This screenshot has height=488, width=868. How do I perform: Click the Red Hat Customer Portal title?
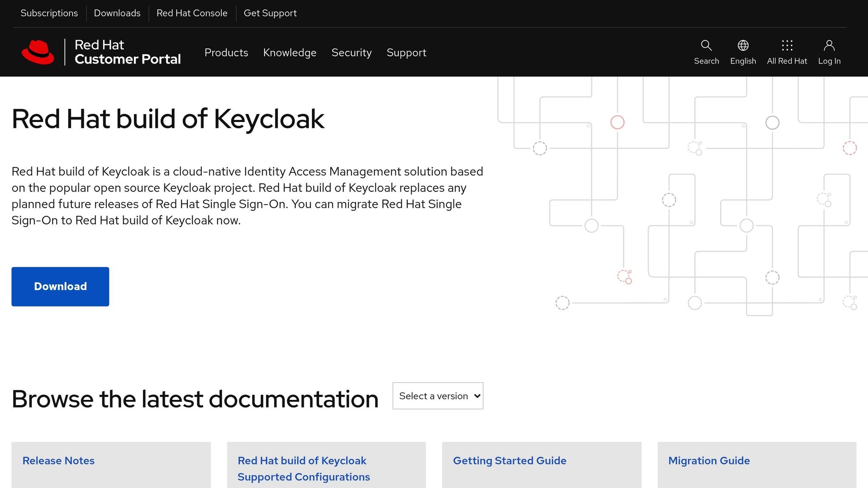[x=128, y=52]
